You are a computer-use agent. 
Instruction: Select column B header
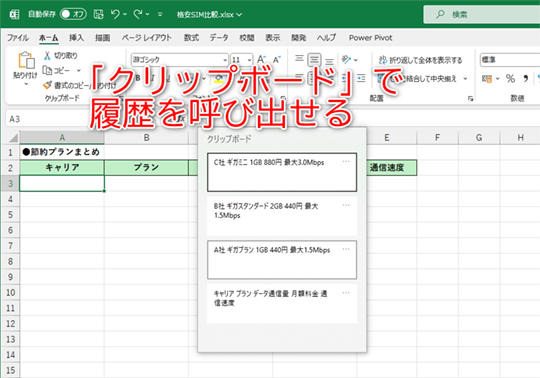pos(146,138)
